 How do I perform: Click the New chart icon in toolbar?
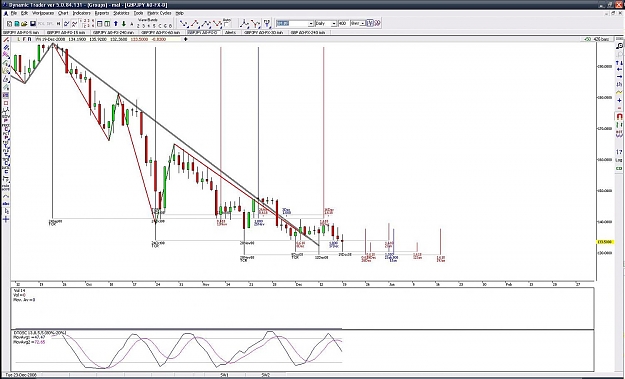click(9, 24)
